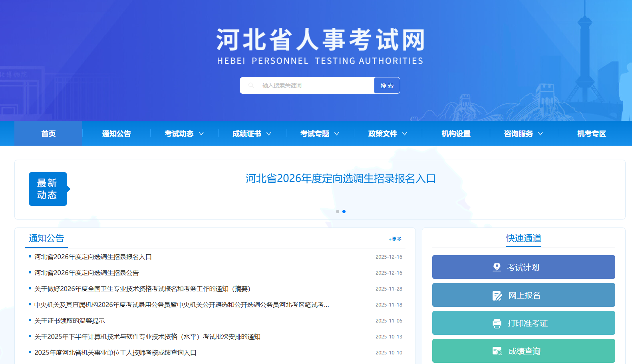The width and height of the screenshot is (632, 364).
Task: Select the second carousel dot indicator
Action: coord(344,212)
